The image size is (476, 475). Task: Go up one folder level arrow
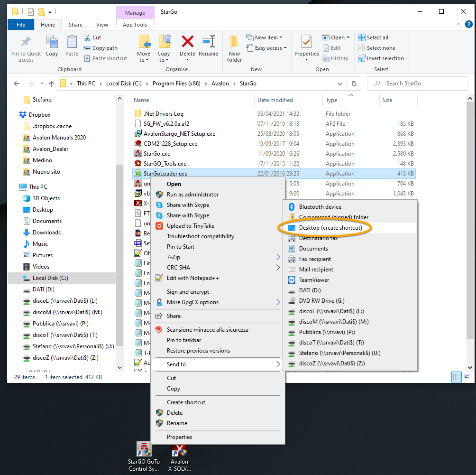pyautogui.click(x=52, y=84)
